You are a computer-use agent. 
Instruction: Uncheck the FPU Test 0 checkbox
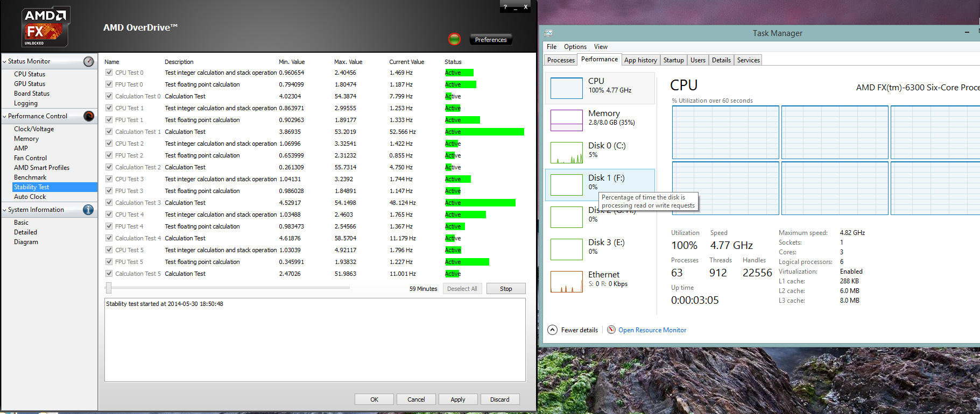[x=109, y=84]
